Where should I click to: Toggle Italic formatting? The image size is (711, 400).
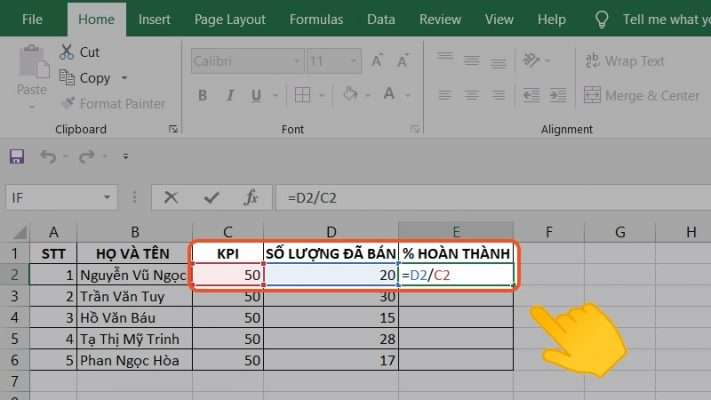(230, 96)
